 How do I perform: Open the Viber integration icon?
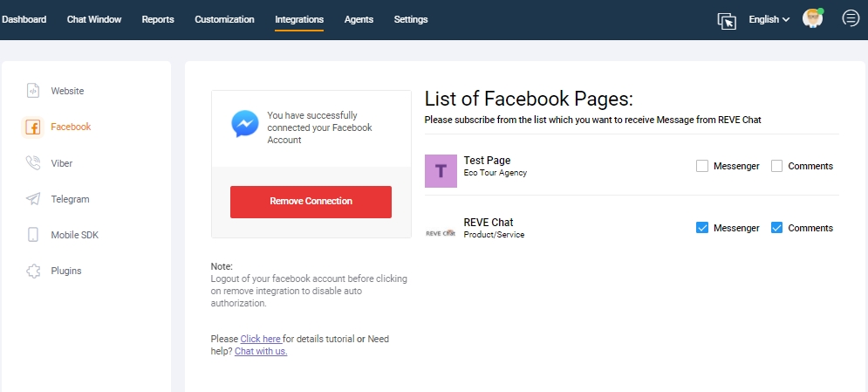click(33, 163)
